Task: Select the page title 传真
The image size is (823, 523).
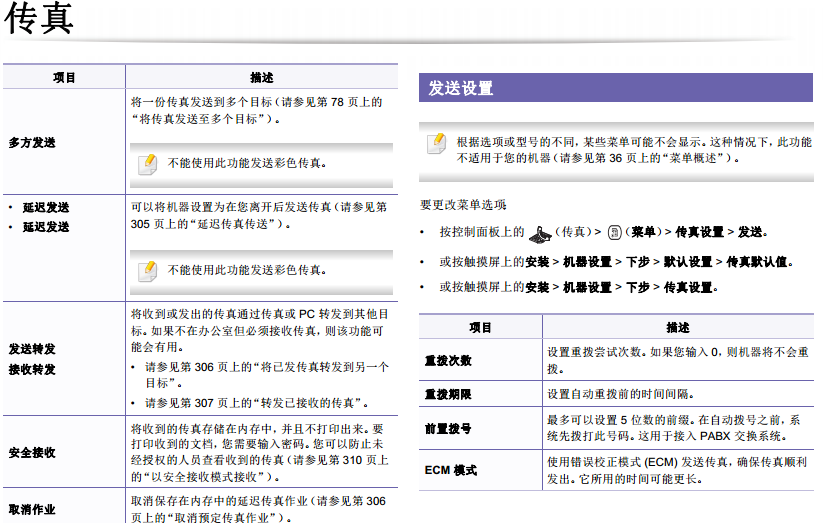Action: pyautogui.click(x=38, y=18)
